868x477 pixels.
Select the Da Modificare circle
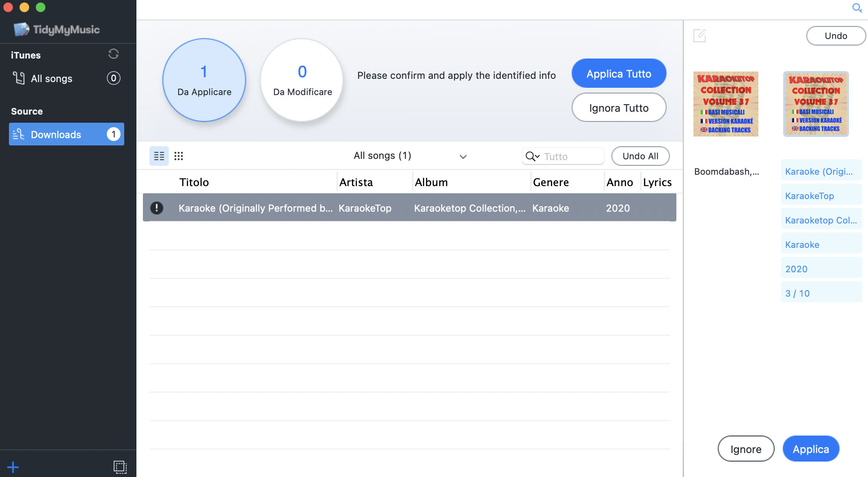pyautogui.click(x=302, y=80)
